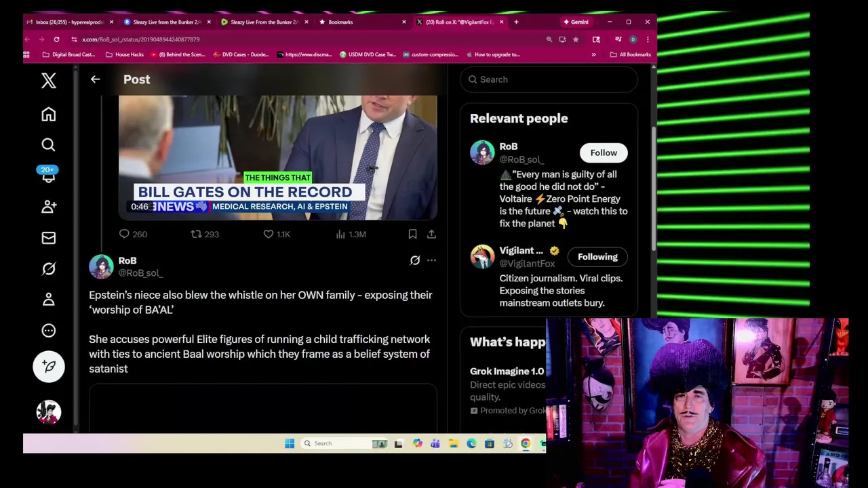868x488 pixels.
Task: Click the x.com address bar
Action: tap(305, 39)
